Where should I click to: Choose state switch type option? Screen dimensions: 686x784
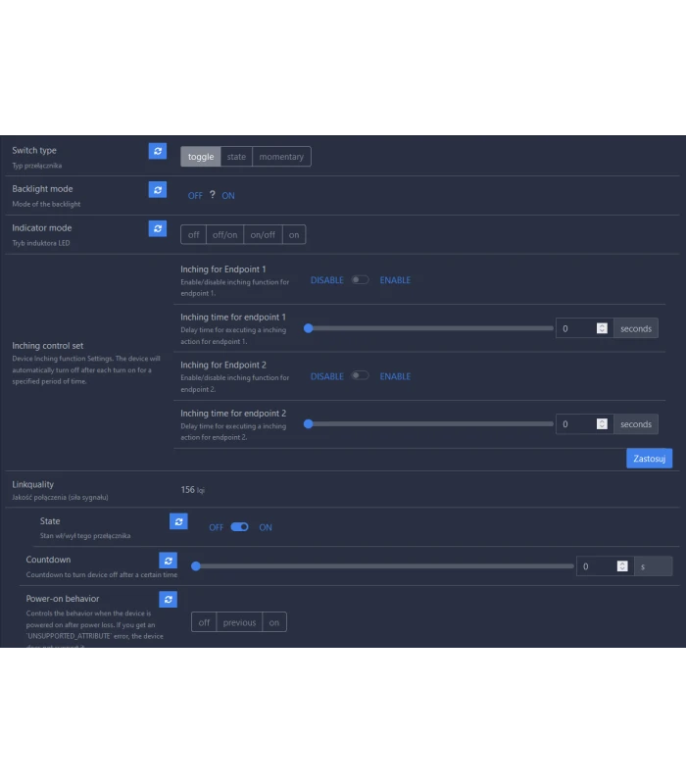pyautogui.click(x=236, y=157)
